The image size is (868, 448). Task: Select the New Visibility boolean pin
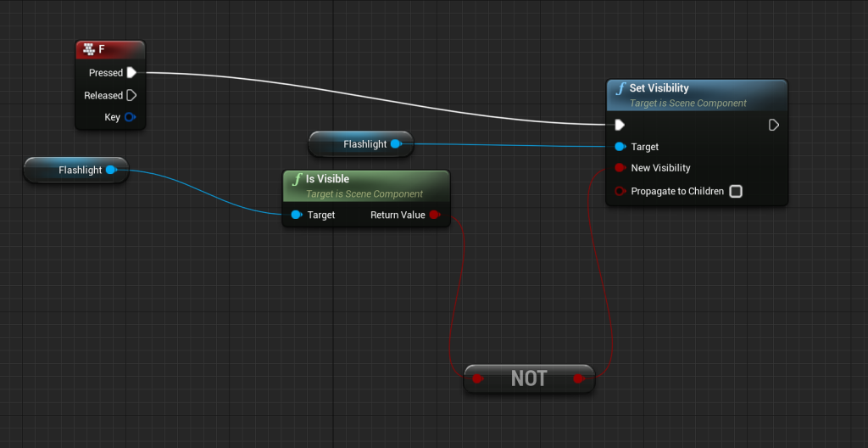(620, 168)
